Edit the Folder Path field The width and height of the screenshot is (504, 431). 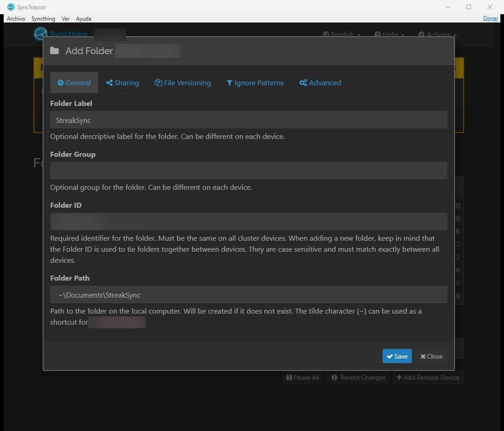[x=248, y=295]
